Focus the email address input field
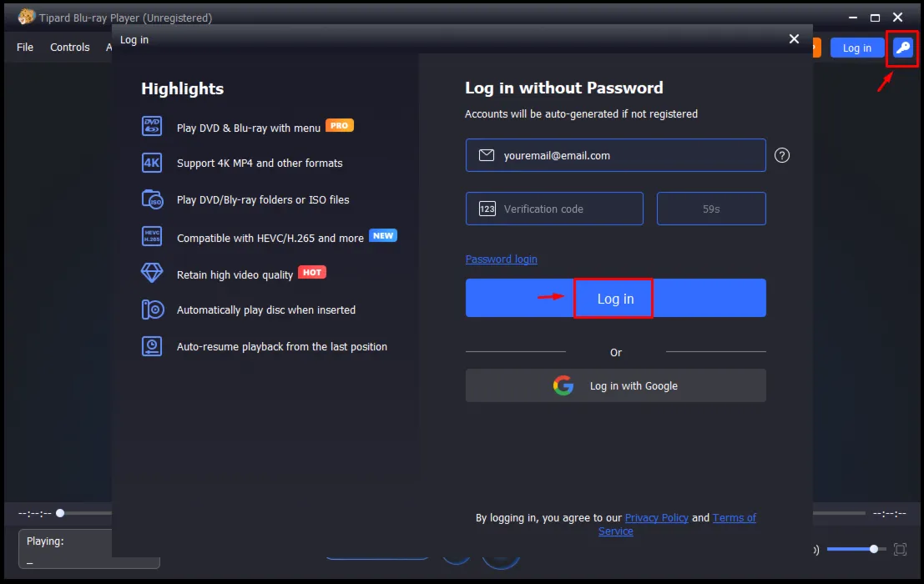Viewport: 924px width, 584px height. [x=615, y=155]
